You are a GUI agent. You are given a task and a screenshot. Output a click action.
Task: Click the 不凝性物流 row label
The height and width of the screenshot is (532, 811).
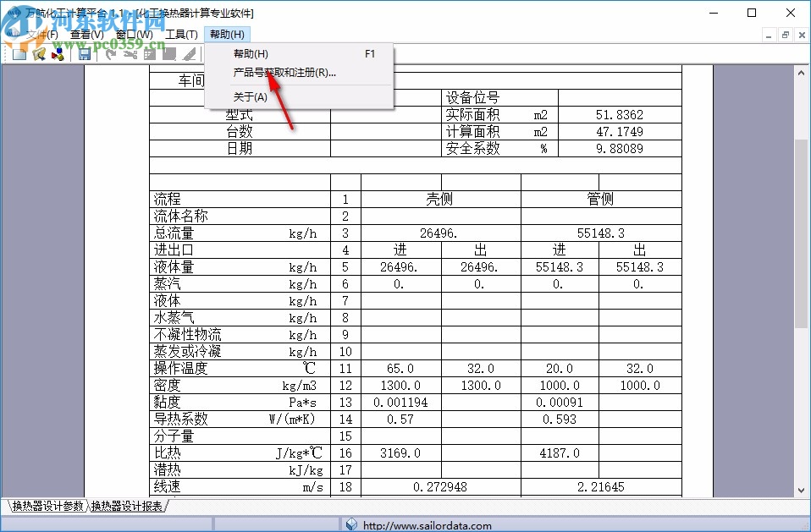(187, 335)
